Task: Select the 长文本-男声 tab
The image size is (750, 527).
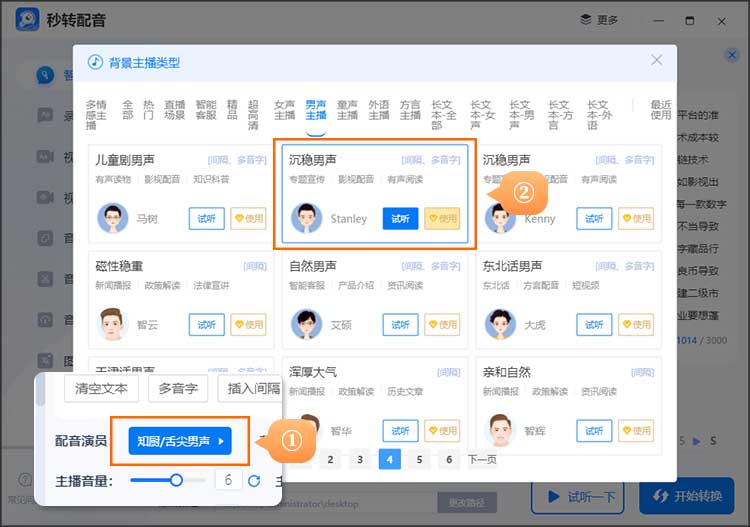Action: coord(521,115)
